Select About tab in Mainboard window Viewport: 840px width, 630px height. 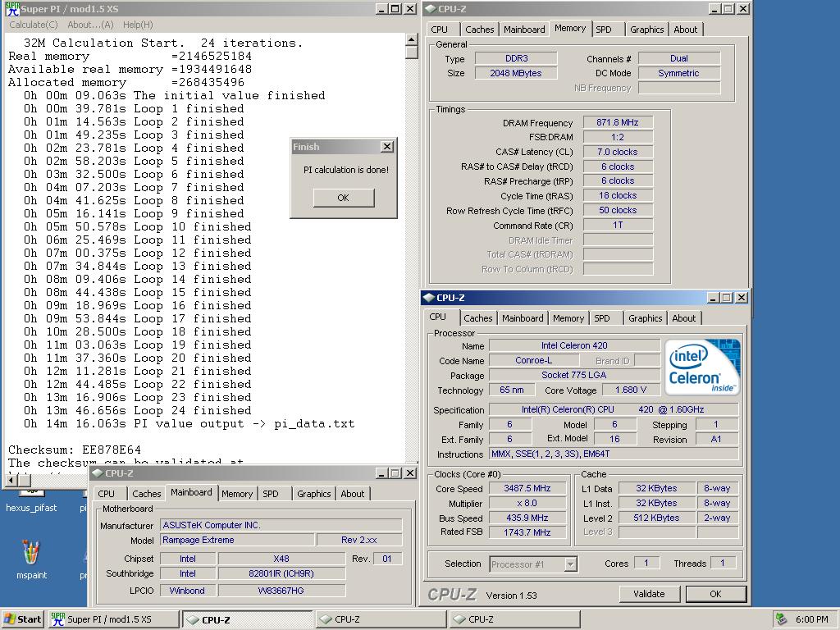(352, 494)
